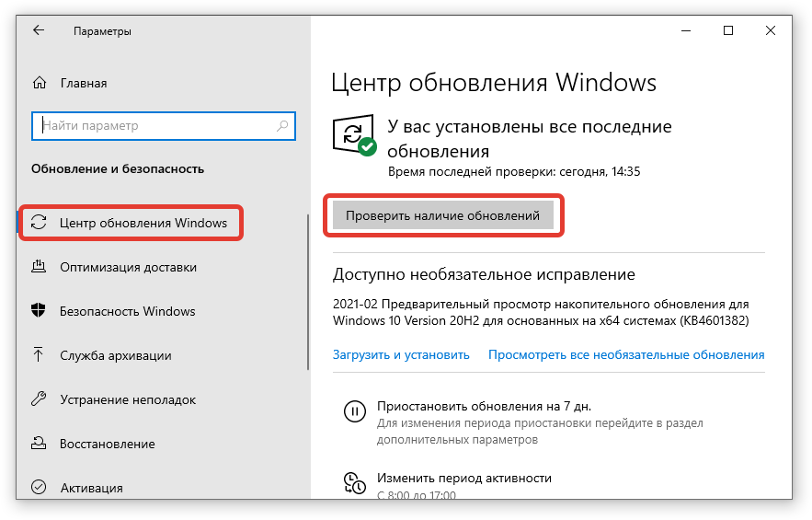Click the back arrow icon in Settings
The width and height of the screenshot is (812, 520).
coord(39,30)
